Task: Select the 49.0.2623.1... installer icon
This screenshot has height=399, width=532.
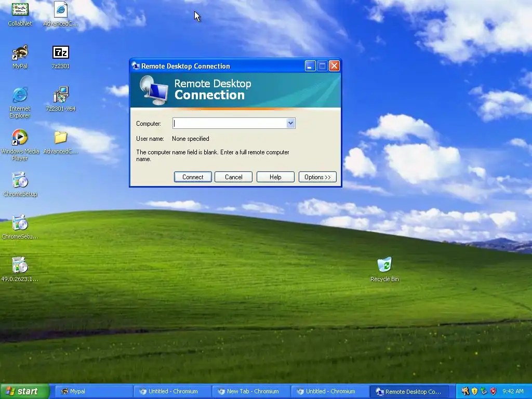Action: pos(20,270)
